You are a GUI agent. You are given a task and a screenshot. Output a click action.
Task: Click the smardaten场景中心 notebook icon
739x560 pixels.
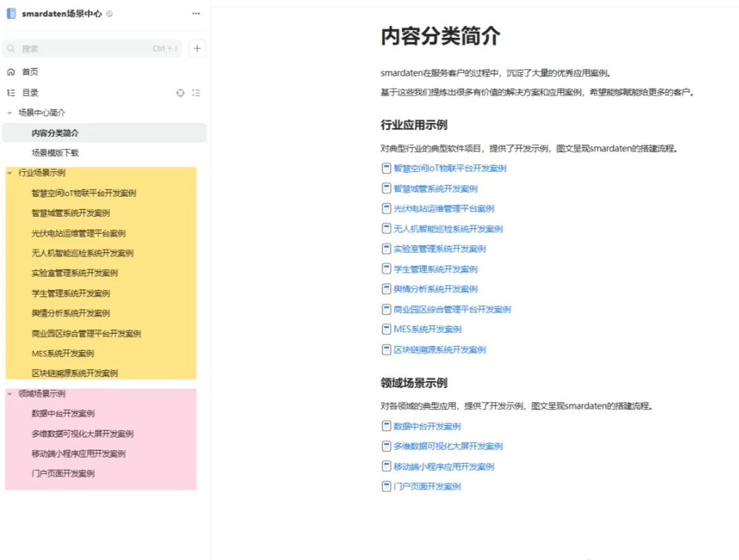point(10,13)
